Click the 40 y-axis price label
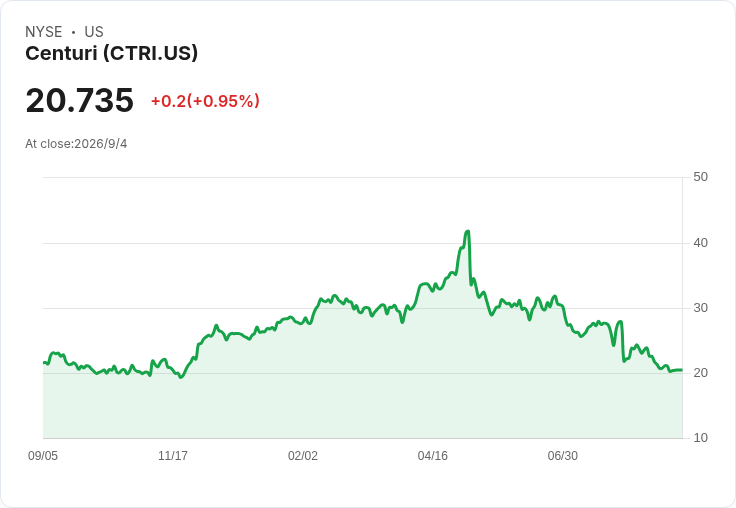Image resolution: width=736 pixels, height=508 pixels. 700,243
